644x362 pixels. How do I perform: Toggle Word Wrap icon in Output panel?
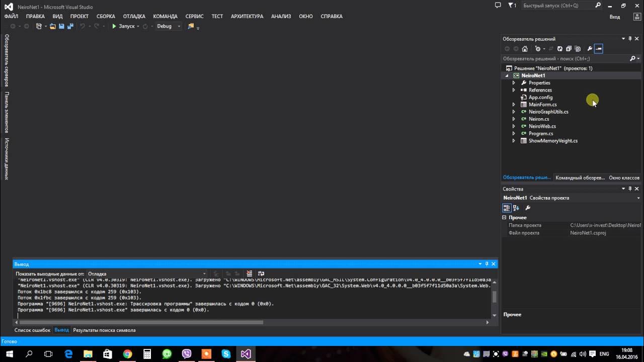[261, 274]
